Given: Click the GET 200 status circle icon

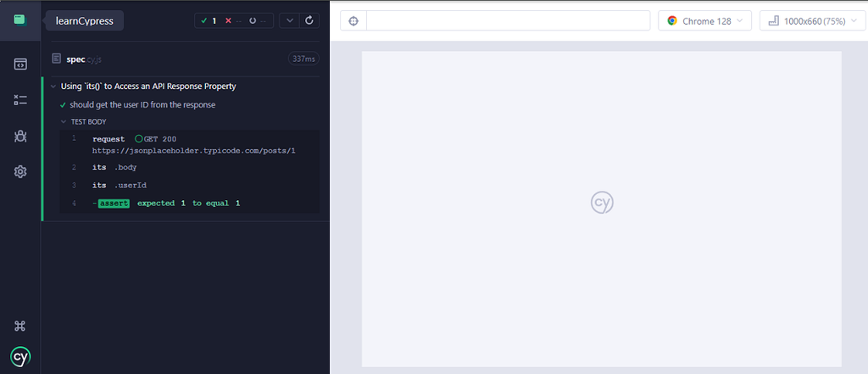Looking at the screenshot, I should [138, 139].
